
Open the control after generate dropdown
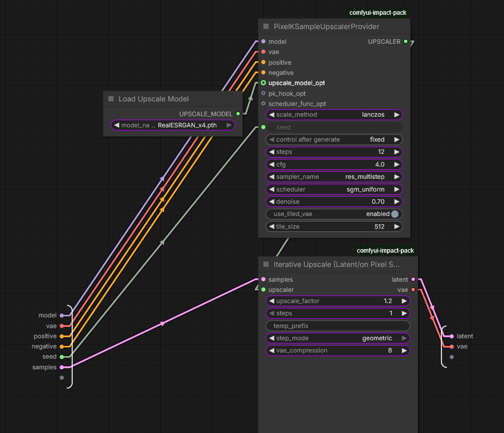[x=334, y=140]
